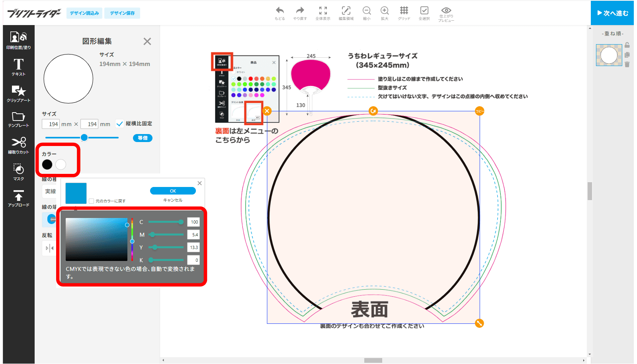
Task: Click the 編集領域 icon in the toolbar
Action: coord(346,13)
